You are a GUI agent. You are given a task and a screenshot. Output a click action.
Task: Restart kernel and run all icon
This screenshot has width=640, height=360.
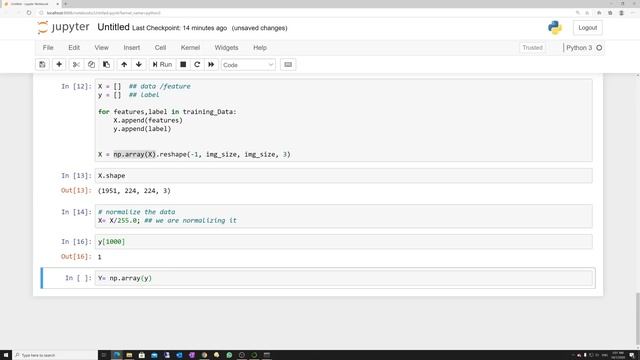point(211,64)
